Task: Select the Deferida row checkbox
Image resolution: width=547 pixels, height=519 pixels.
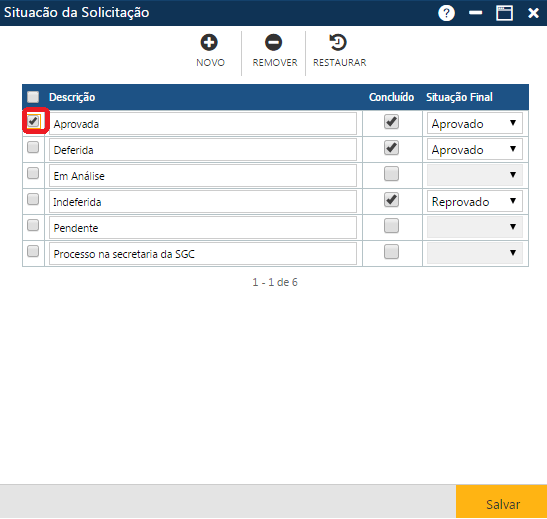Action: (33, 147)
